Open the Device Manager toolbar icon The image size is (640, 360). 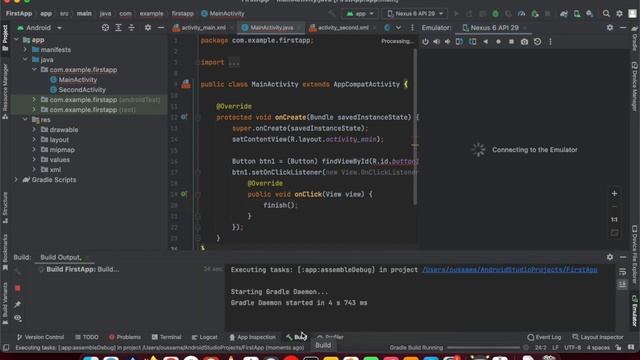577,13
